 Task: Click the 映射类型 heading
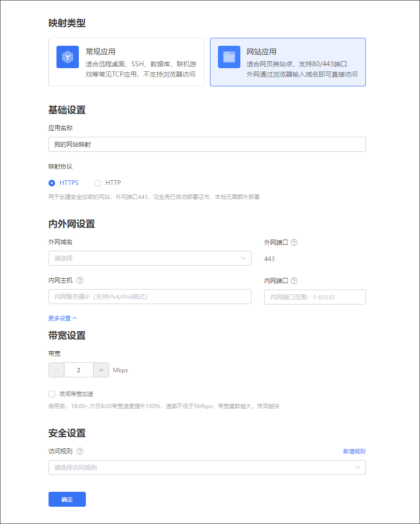67,23
